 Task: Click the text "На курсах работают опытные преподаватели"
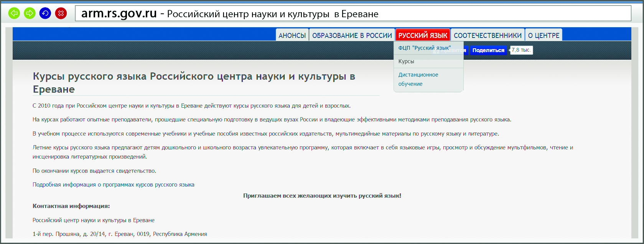(x=272, y=120)
